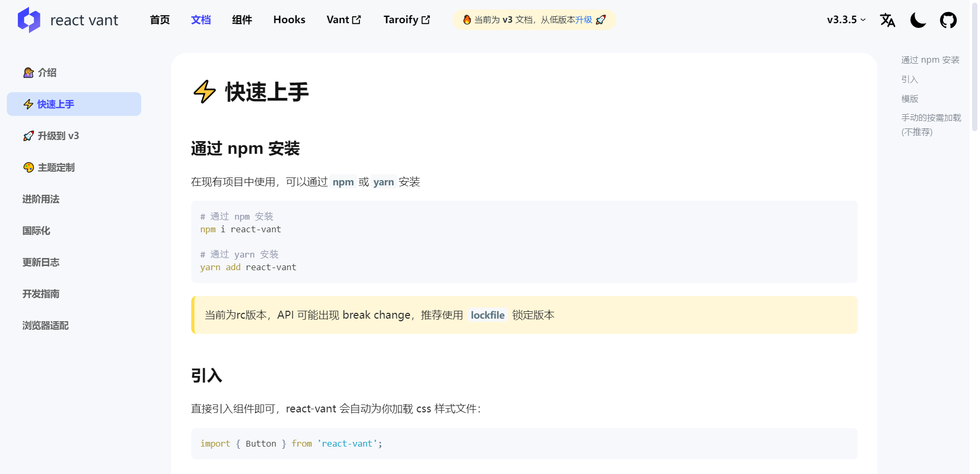This screenshot has width=980, height=474.
Task: Go to the 首页 nav item
Action: (x=160, y=19)
